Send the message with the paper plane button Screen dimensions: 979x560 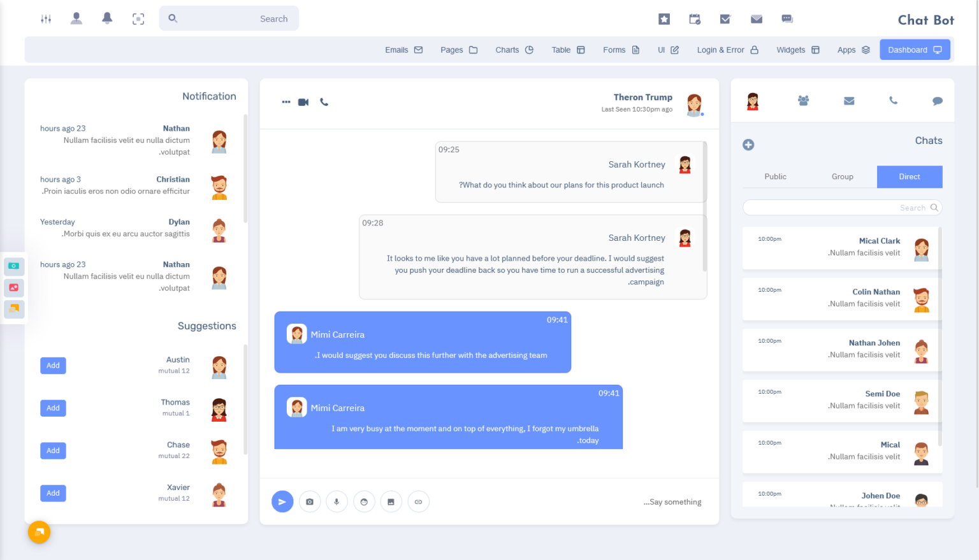click(282, 501)
